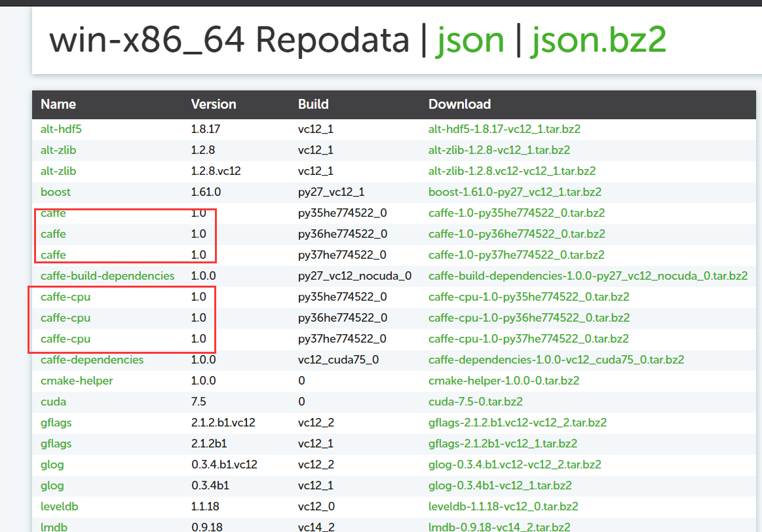Open the json repodata link in the heading
Viewport: 762px width, 532px height.
click(x=469, y=41)
